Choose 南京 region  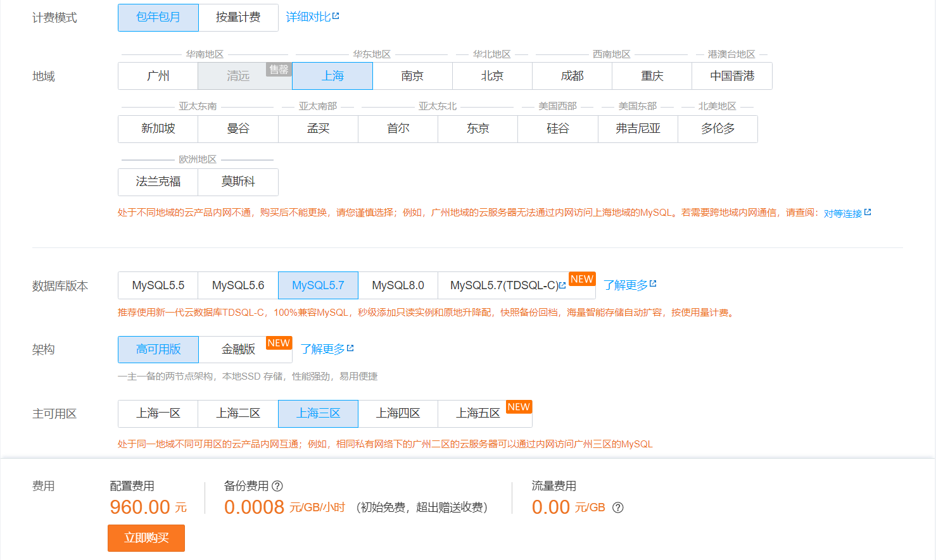pyautogui.click(x=412, y=76)
